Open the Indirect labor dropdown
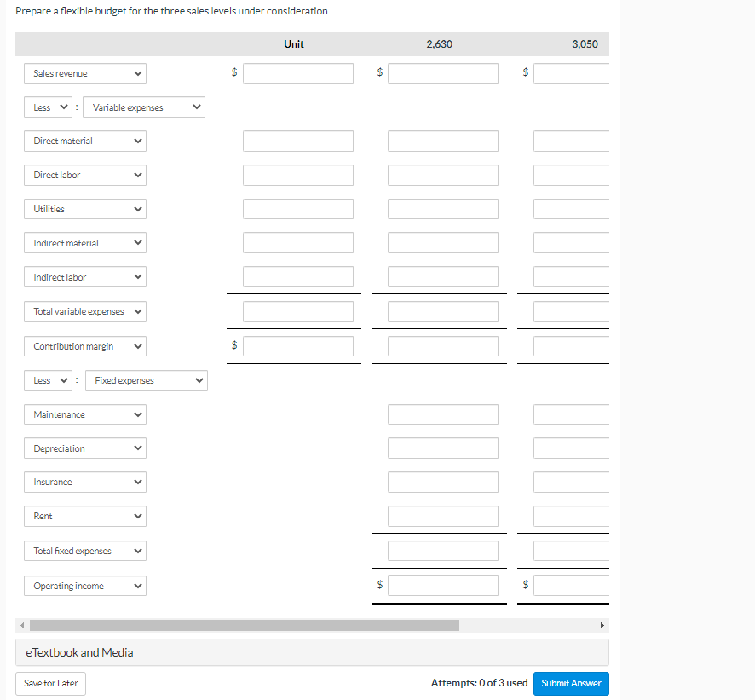The width and height of the screenshot is (755, 700). pos(85,277)
